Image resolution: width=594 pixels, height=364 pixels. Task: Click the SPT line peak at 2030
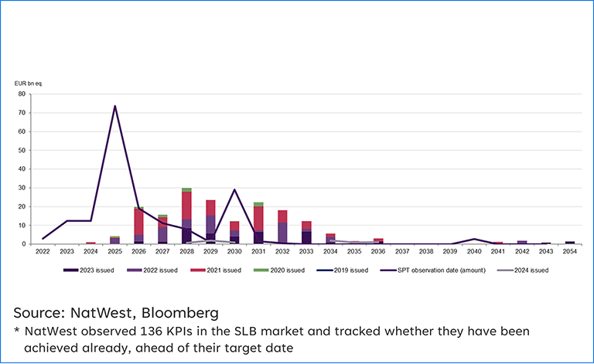pyautogui.click(x=234, y=189)
